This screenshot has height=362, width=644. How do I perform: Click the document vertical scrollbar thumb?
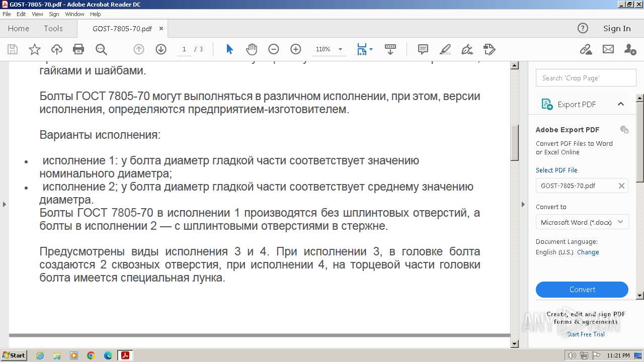click(x=515, y=143)
